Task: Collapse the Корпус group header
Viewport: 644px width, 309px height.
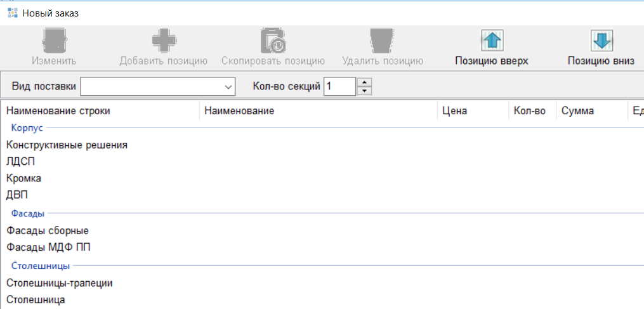Action: (27, 128)
